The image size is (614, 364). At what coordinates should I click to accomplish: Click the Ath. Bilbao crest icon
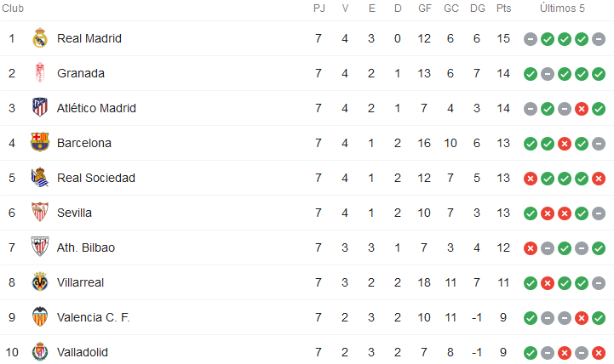(39, 247)
